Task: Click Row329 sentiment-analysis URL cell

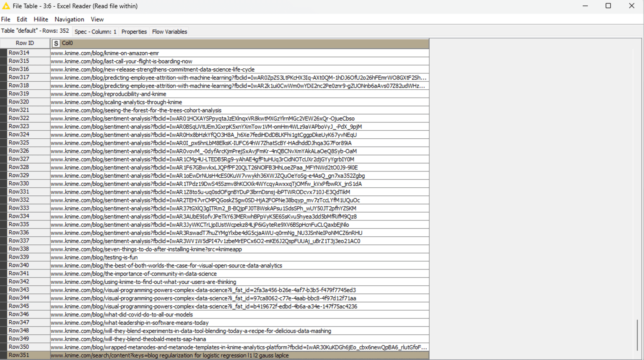Action: pyautogui.click(x=240, y=176)
